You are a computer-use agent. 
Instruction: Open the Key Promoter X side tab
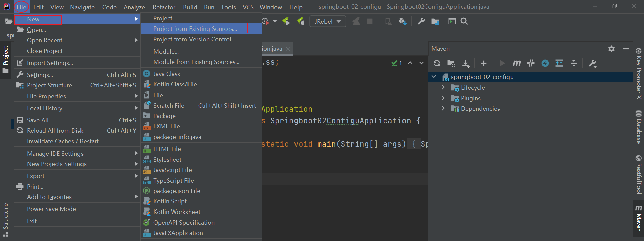[638, 73]
